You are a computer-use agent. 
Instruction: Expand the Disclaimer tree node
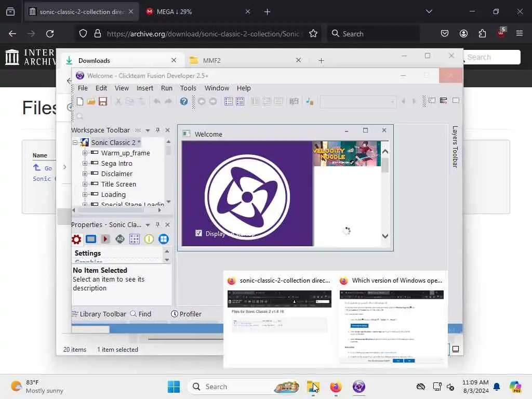[85, 174]
